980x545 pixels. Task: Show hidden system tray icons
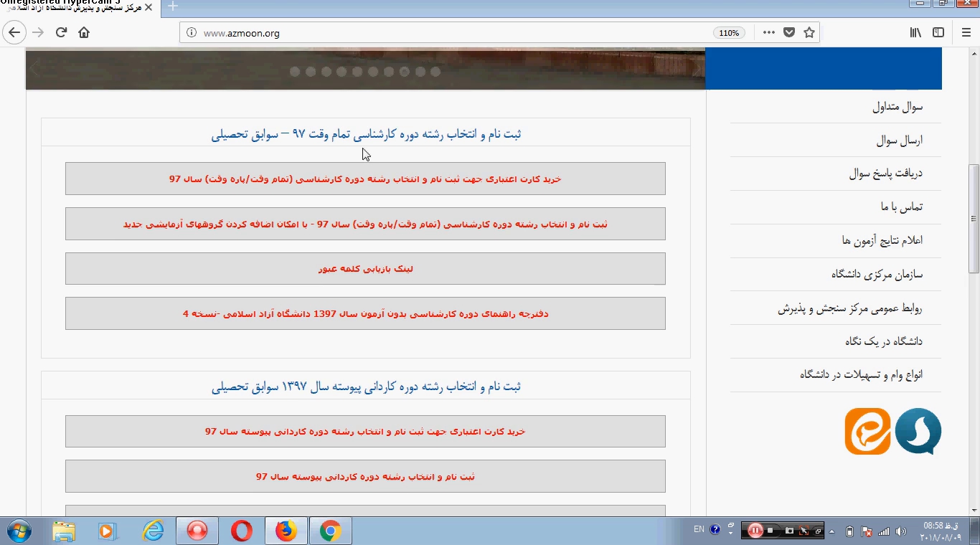(832, 531)
